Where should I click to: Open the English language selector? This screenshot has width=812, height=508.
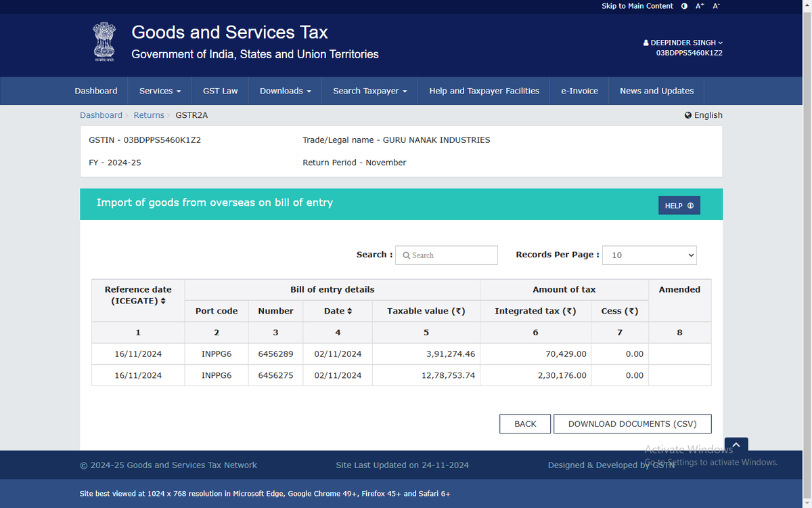pyautogui.click(x=704, y=115)
